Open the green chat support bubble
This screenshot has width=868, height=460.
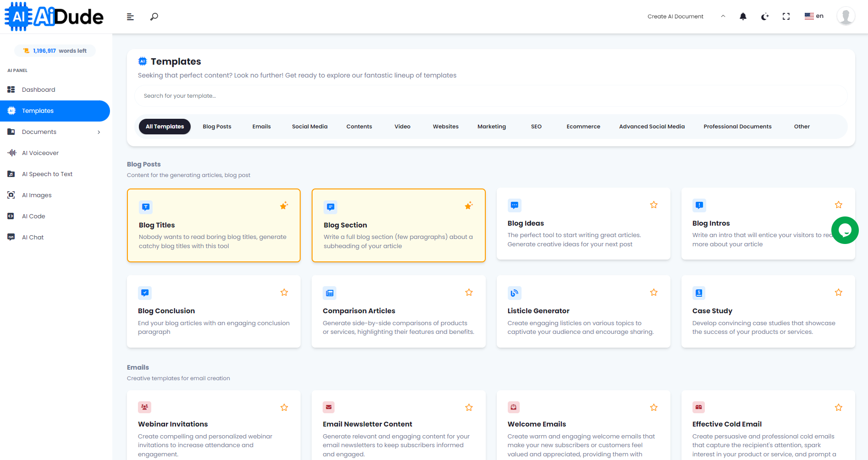[845, 230]
